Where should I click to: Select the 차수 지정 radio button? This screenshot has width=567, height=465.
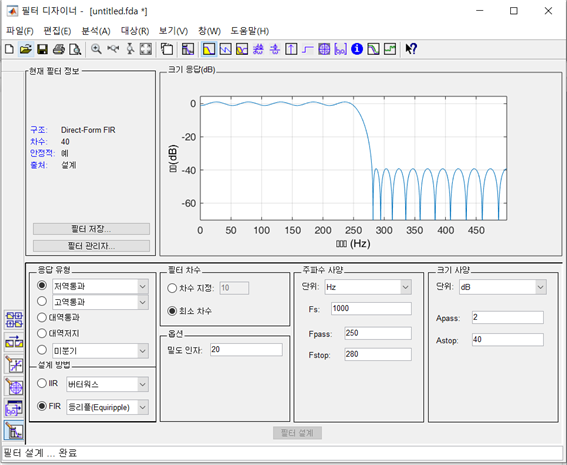(x=172, y=288)
